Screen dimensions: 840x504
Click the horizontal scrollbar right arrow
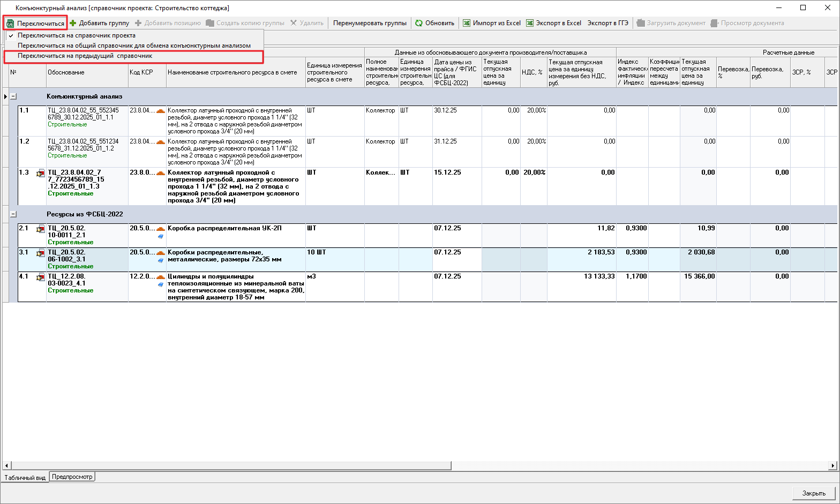[833, 466]
